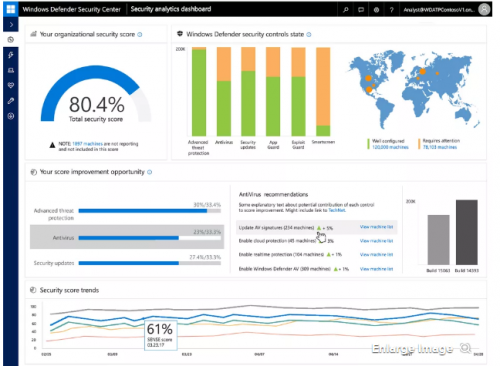Click the warning triangle next to NOTE
This screenshot has height=366, width=500.
click(52, 145)
